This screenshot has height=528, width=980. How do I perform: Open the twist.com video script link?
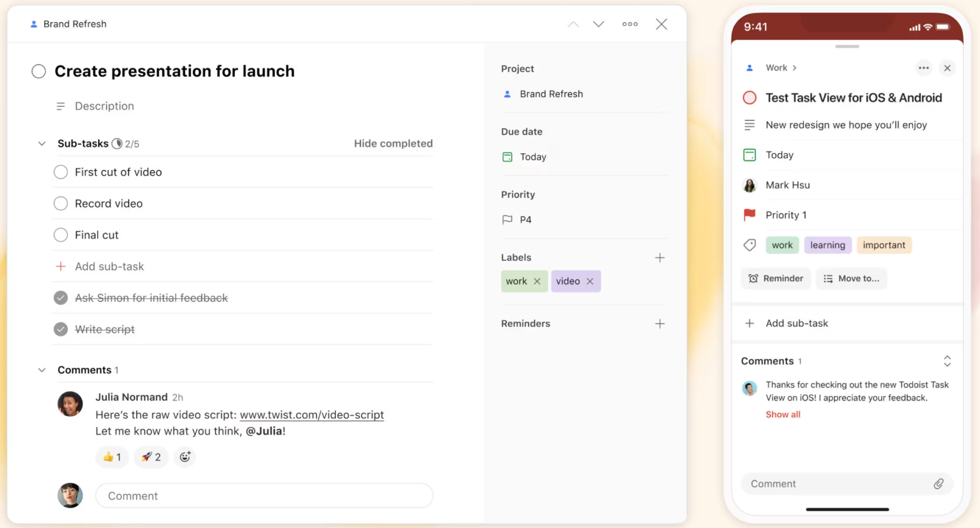312,415
